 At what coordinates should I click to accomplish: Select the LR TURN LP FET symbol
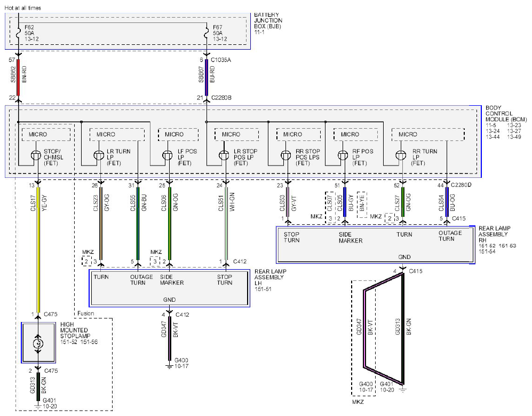[99, 155]
